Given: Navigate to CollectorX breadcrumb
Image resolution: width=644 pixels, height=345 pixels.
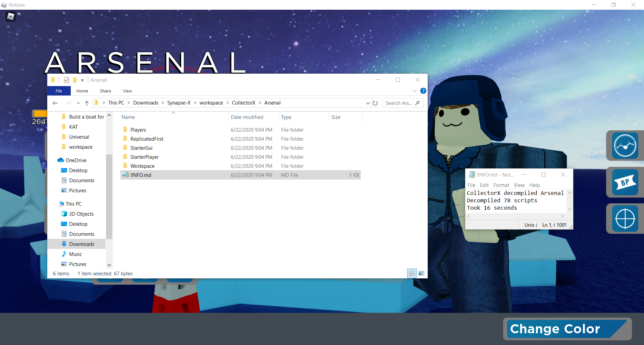Looking at the screenshot, I should point(244,103).
